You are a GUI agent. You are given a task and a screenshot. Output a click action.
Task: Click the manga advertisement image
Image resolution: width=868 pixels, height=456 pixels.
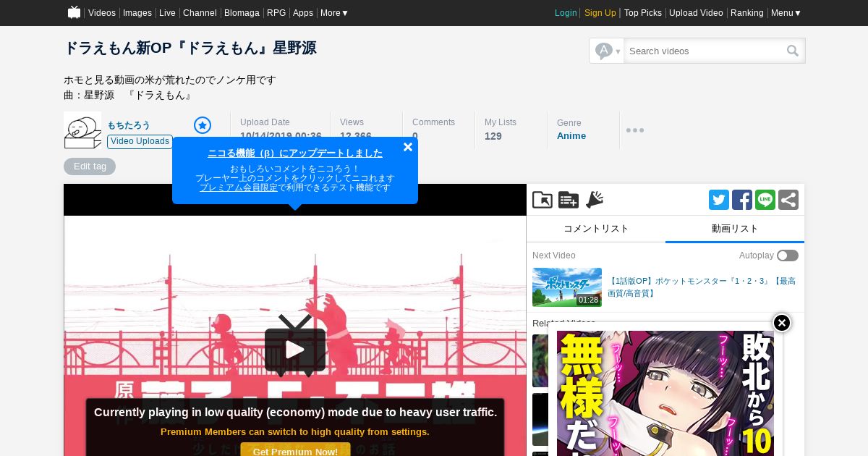pyautogui.click(x=665, y=393)
